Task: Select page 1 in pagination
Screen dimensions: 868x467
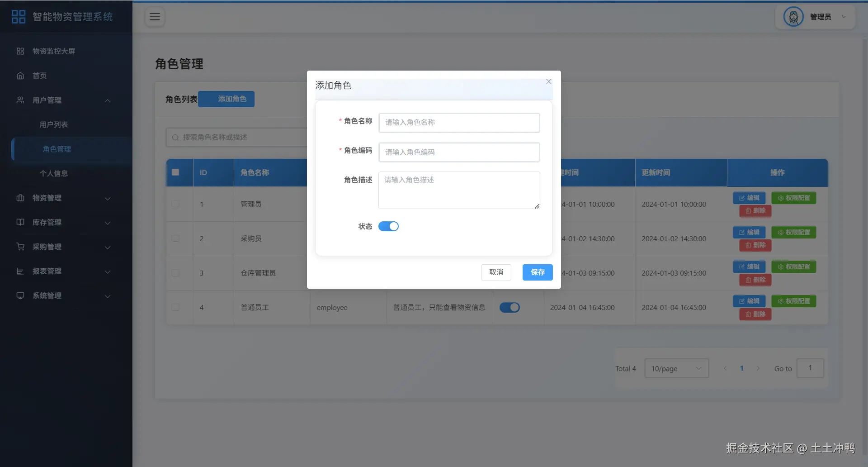Action: coord(741,368)
